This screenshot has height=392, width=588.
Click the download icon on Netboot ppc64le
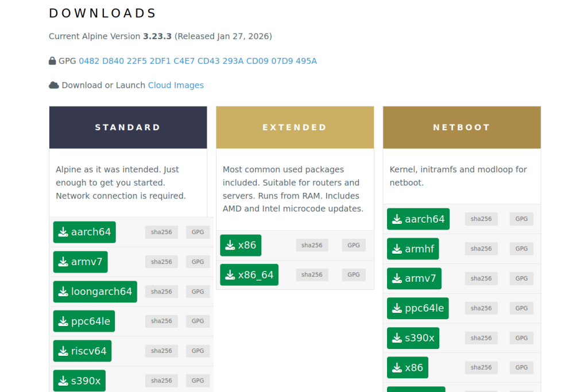pyautogui.click(x=397, y=308)
